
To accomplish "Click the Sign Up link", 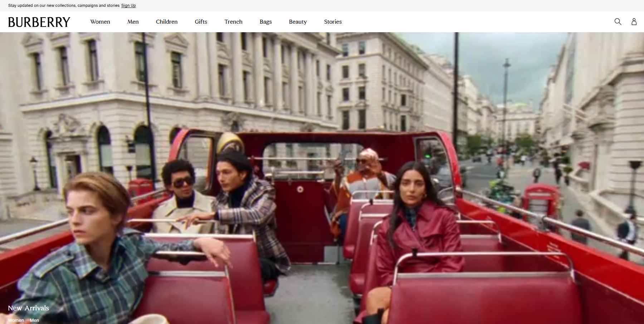I will coord(128,6).
